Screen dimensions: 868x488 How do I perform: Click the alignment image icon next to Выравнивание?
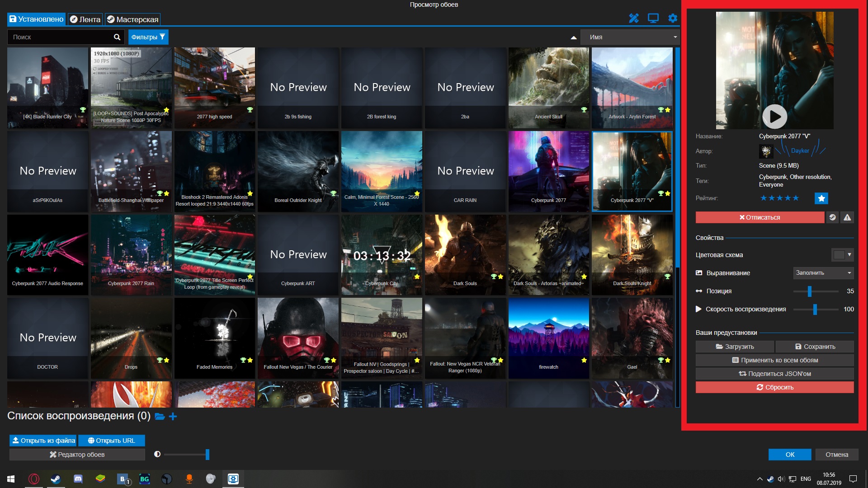(699, 273)
